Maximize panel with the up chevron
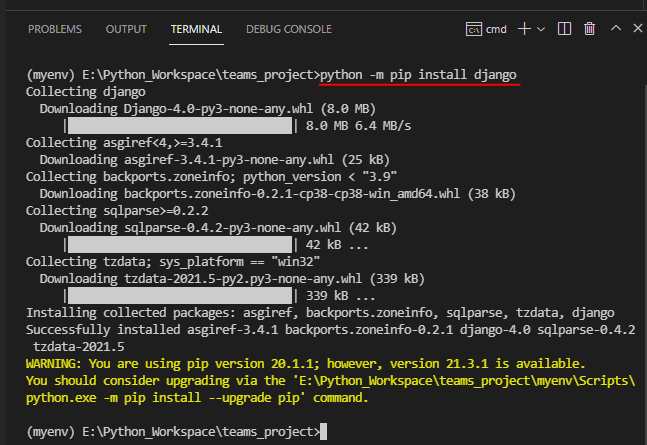647x445 pixels. click(616, 28)
